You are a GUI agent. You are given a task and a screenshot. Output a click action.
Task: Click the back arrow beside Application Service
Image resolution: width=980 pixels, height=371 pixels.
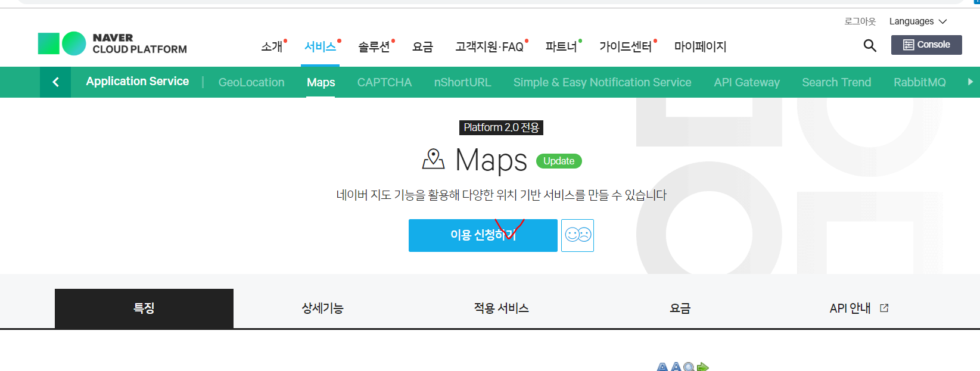55,82
